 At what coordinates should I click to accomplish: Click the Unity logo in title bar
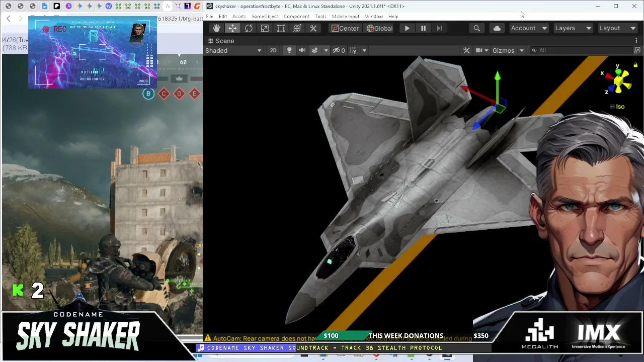coord(209,6)
